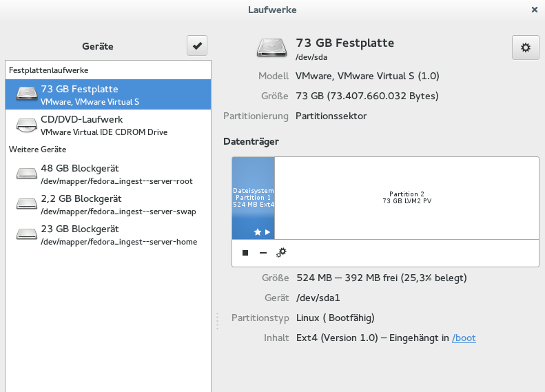Click the delete partition minus icon
The image size is (545, 392).
[x=263, y=253]
